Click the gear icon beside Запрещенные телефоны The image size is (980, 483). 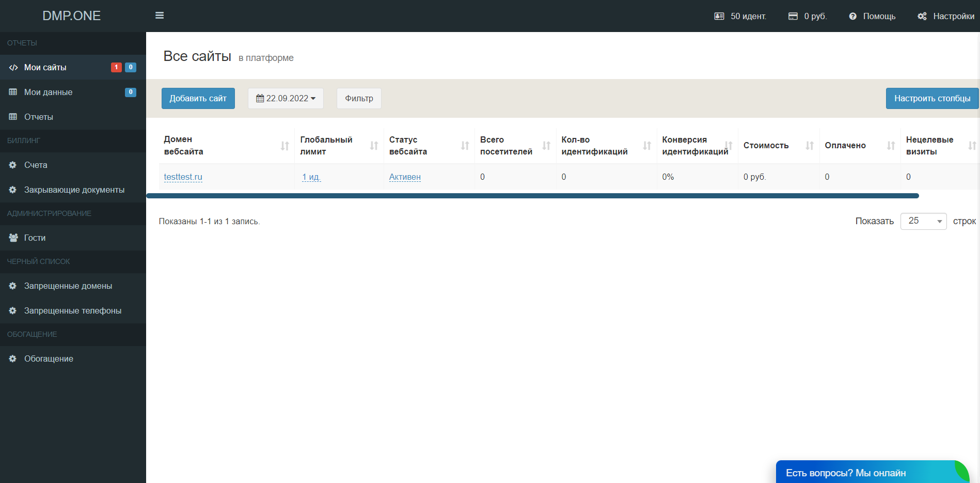13,310
